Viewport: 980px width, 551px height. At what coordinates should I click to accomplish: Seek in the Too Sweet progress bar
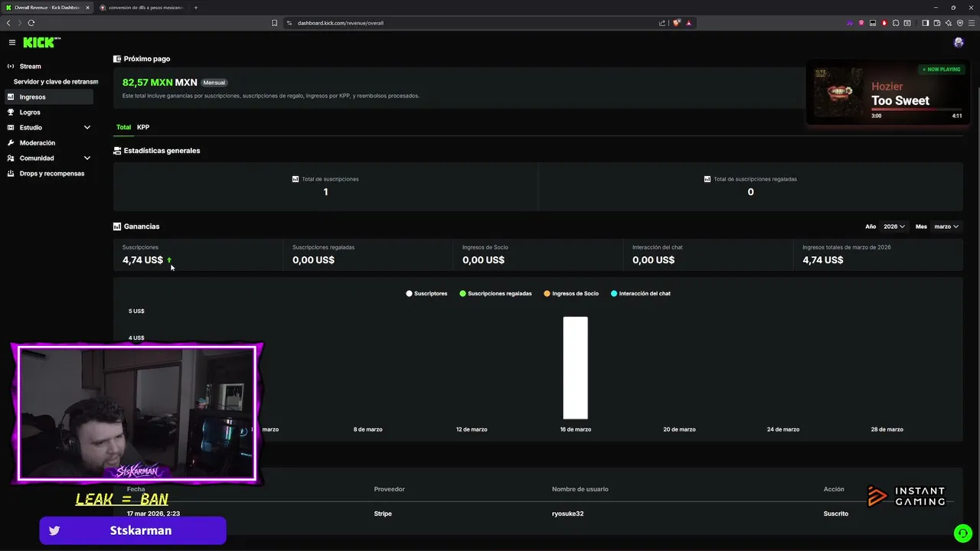coord(916,109)
